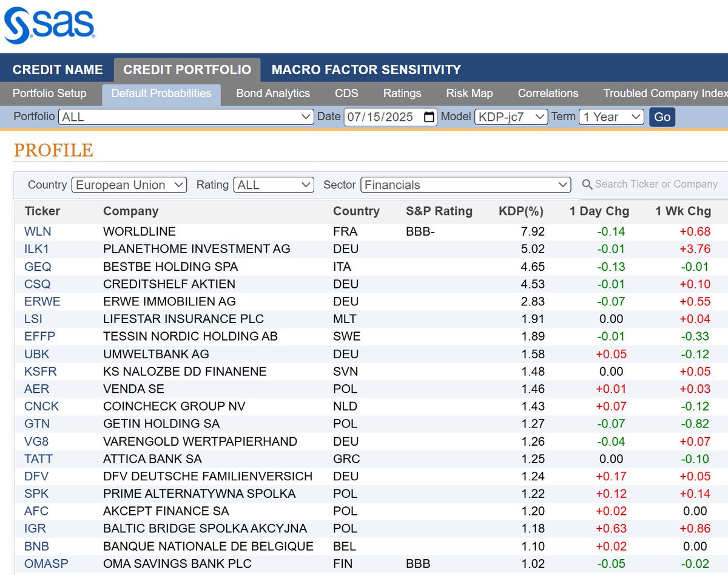Open the Rating ALL dropdown
The image size is (728, 575).
[x=274, y=185]
